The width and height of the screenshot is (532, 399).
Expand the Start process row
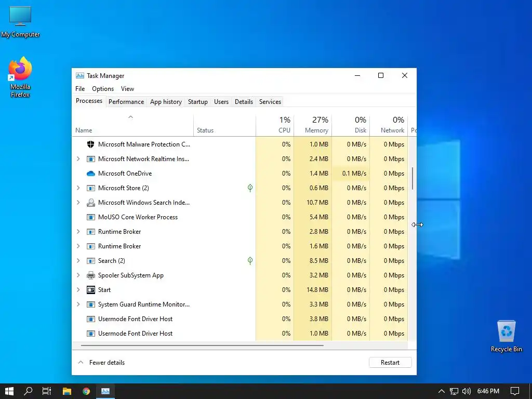78,290
